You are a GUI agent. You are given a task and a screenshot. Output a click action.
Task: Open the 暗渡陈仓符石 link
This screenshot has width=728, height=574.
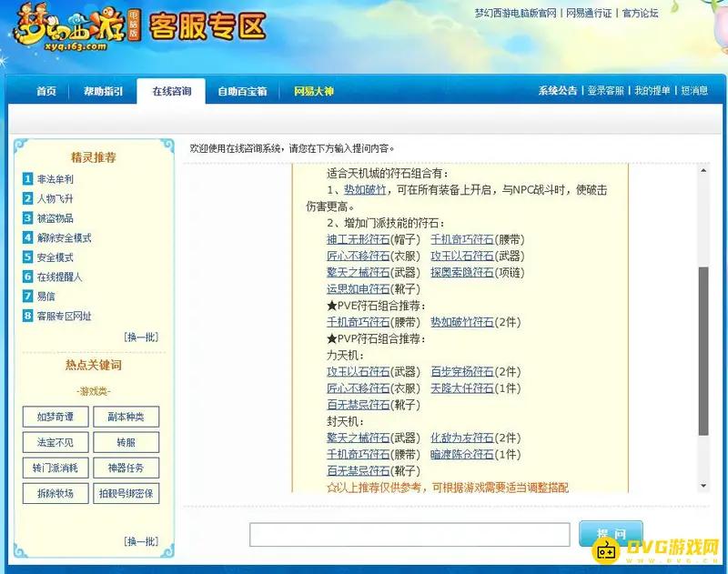pos(462,454)
